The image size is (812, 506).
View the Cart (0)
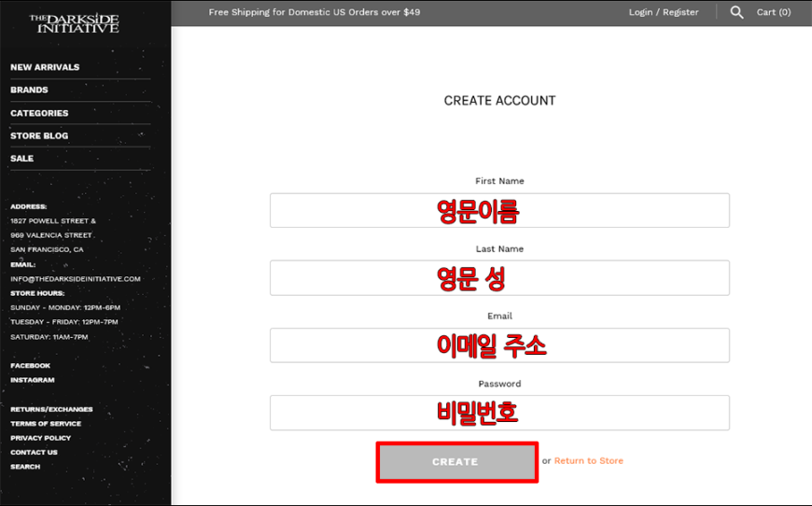coord(774,12)
